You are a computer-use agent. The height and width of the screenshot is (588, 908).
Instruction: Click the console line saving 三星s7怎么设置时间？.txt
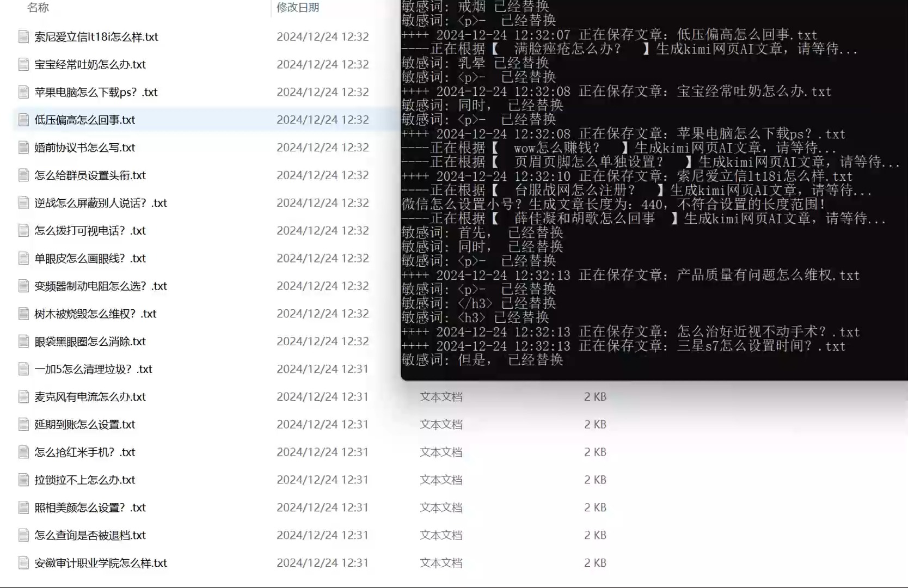click(x=624, y=346)
